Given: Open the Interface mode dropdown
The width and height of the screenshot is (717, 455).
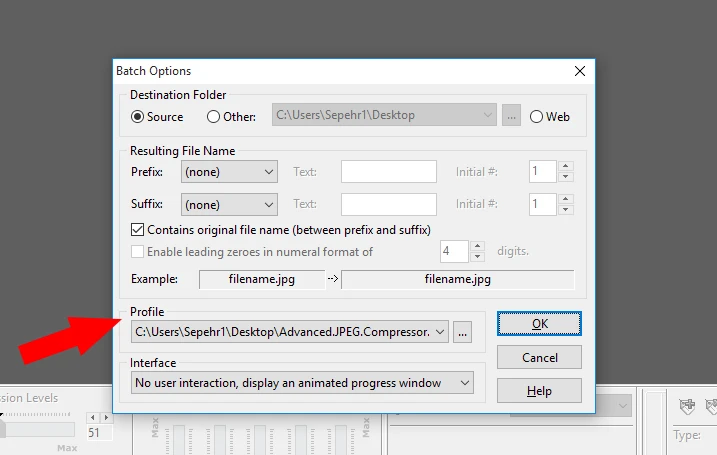Looking at the screenshot, I should [x=302, y=383].
